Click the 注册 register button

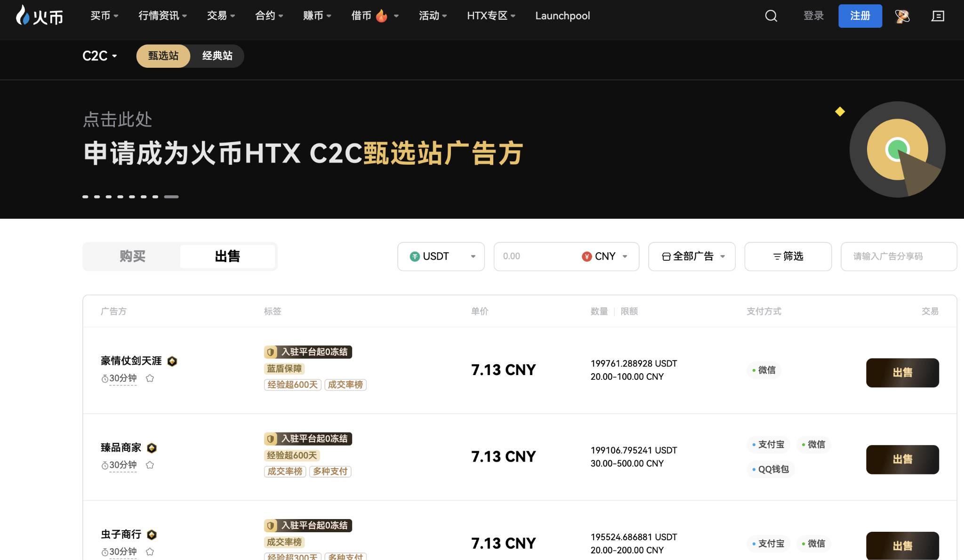pos(860,16)
